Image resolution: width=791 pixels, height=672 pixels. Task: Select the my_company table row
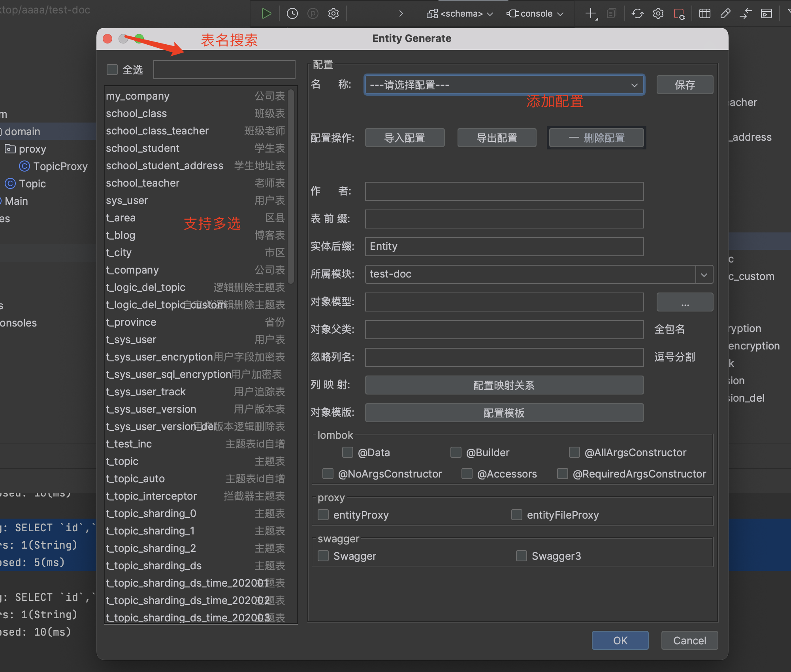point(196,96)
